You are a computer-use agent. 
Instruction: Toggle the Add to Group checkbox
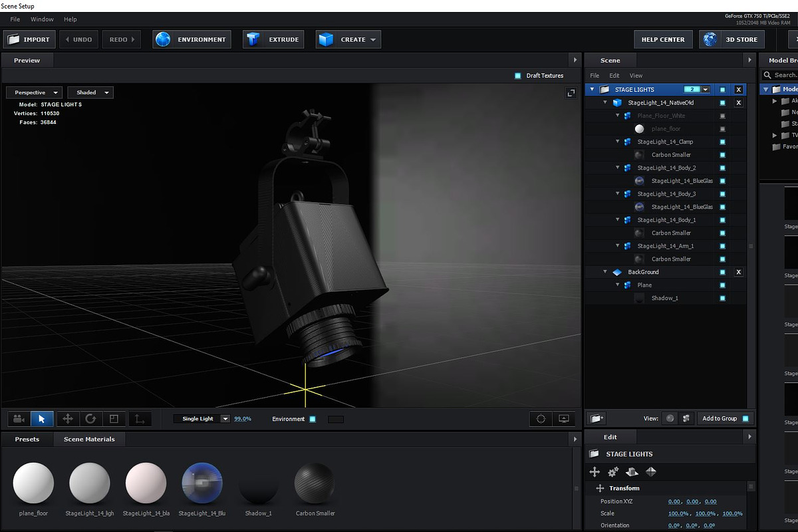tap(745, 418)
